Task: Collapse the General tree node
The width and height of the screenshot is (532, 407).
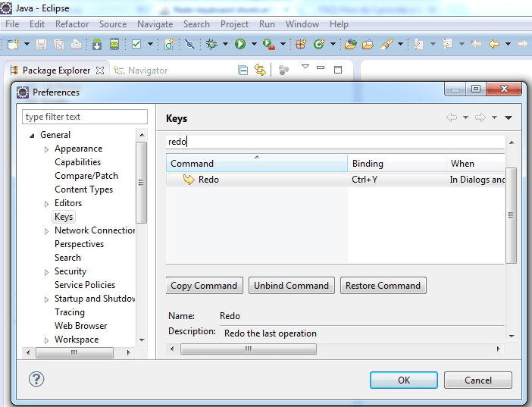Action: (x=32, y=136)
